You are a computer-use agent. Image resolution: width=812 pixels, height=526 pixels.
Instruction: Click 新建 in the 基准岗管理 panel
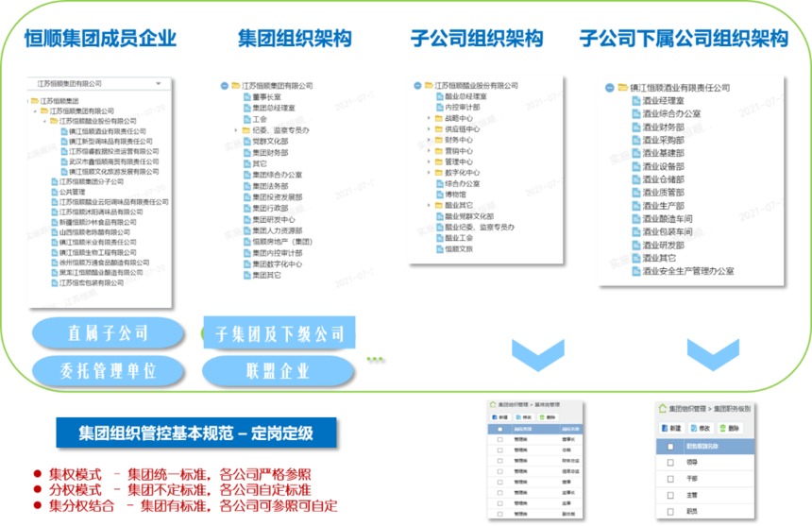tap(499, 416)
